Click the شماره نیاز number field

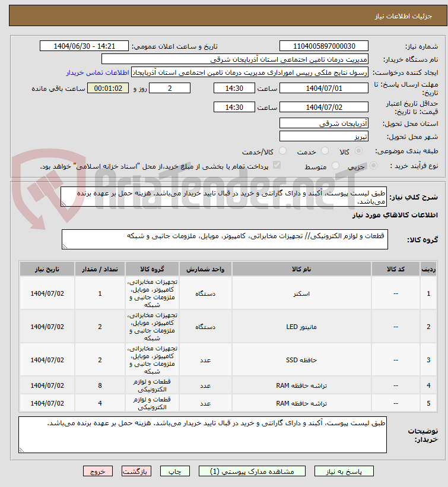coord(324,46)
